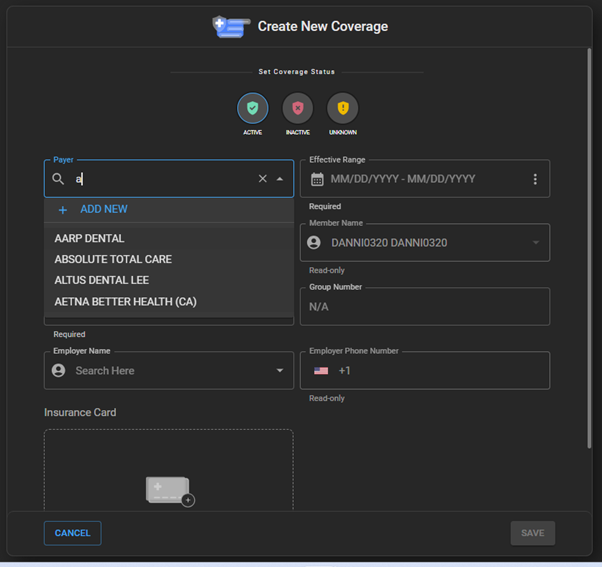The image size is (602, 567).
Task: Clear the Payer field with X icon
Action: click(263, 179)
